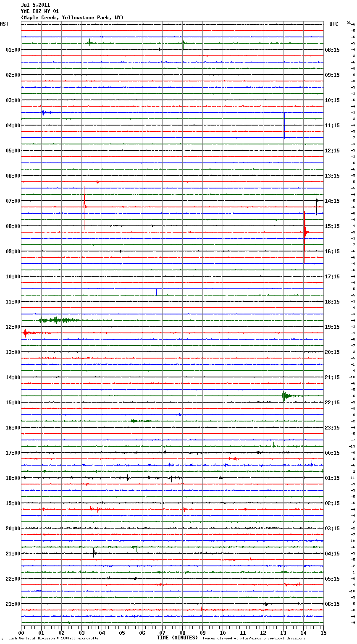Click "(Maple Creek, Yellowstone Park, WY)" location text

pos(72,18)
